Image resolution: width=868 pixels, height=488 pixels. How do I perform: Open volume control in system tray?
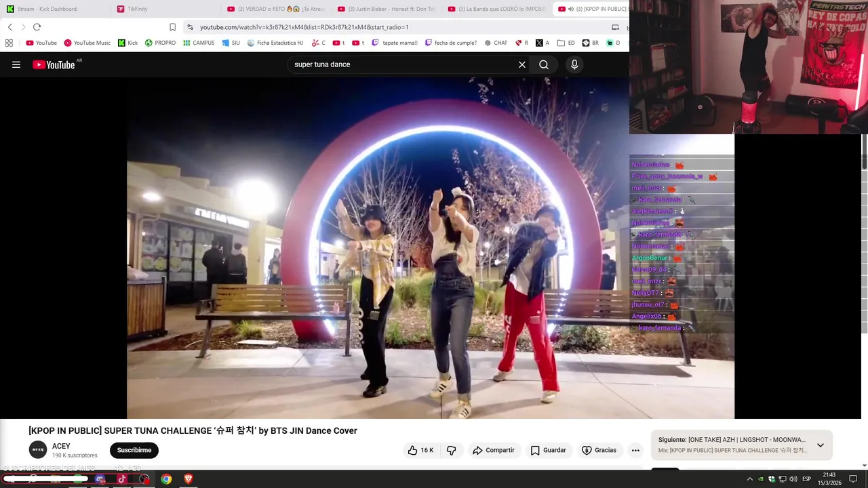pyautogui.click(x=793, y=479)
